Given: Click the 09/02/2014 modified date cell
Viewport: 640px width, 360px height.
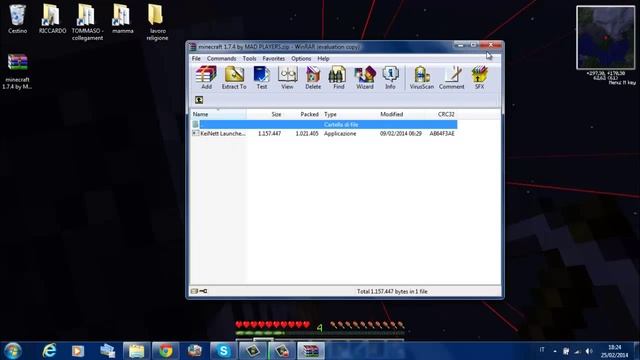Looking at the screenshot, I should 401,133.
